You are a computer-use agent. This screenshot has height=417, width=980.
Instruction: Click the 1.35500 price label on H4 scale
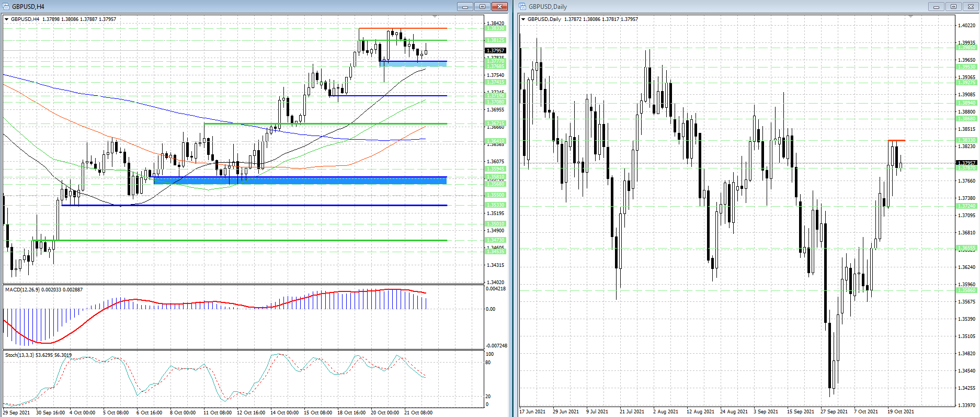click(496, 195)
